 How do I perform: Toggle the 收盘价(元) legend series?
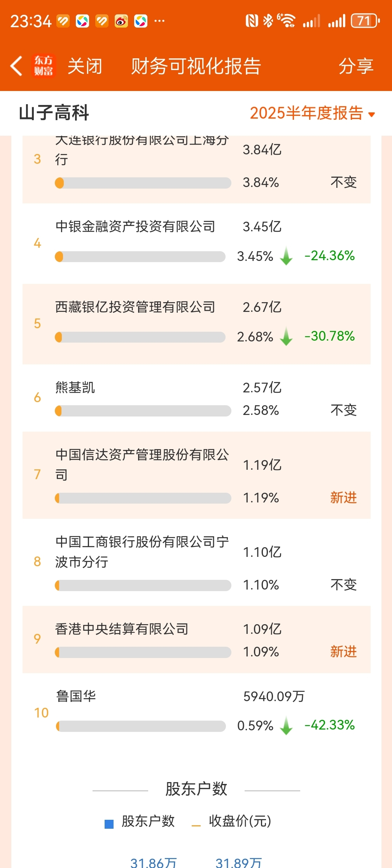point(231,821)
